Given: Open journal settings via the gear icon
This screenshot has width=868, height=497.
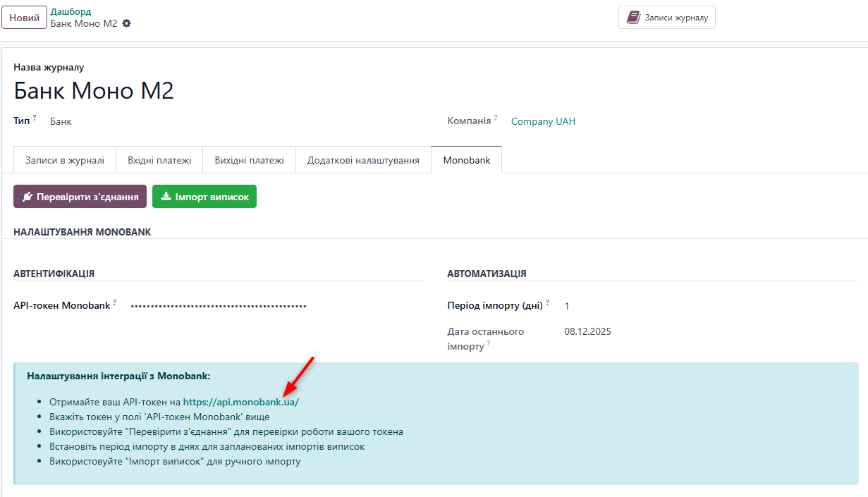Looking at the screenshot, I should (126, 23).
